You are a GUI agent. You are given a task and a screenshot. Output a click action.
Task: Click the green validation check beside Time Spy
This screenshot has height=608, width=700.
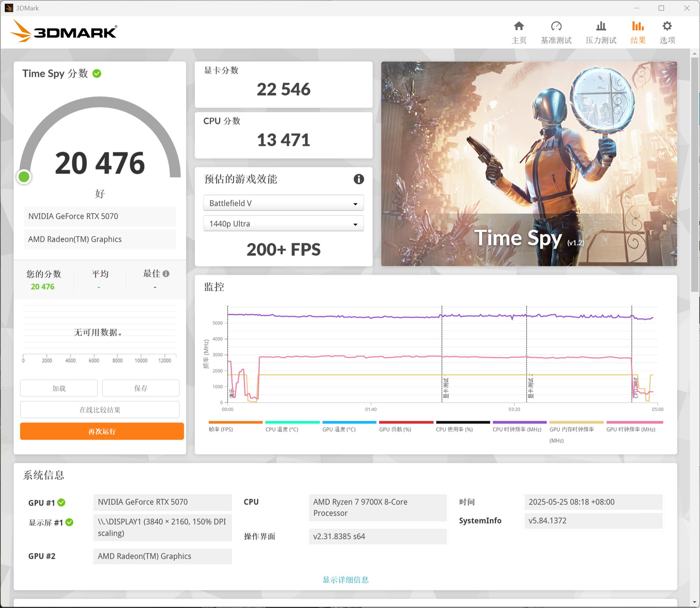click(97, 74)
